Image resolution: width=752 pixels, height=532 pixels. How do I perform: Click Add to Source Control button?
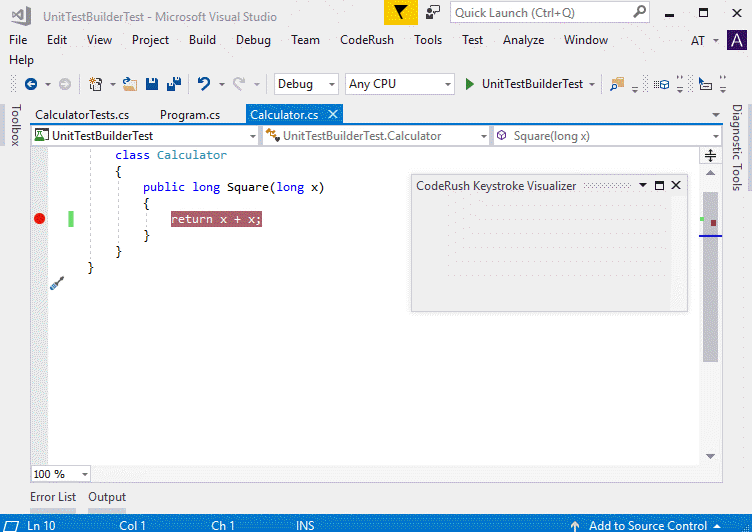(647, 525)
